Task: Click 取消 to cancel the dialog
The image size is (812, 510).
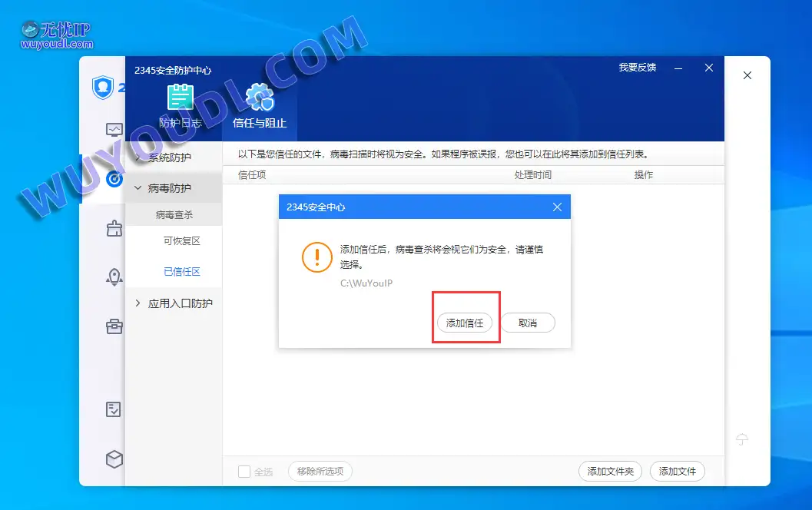Action: [528, 323]
